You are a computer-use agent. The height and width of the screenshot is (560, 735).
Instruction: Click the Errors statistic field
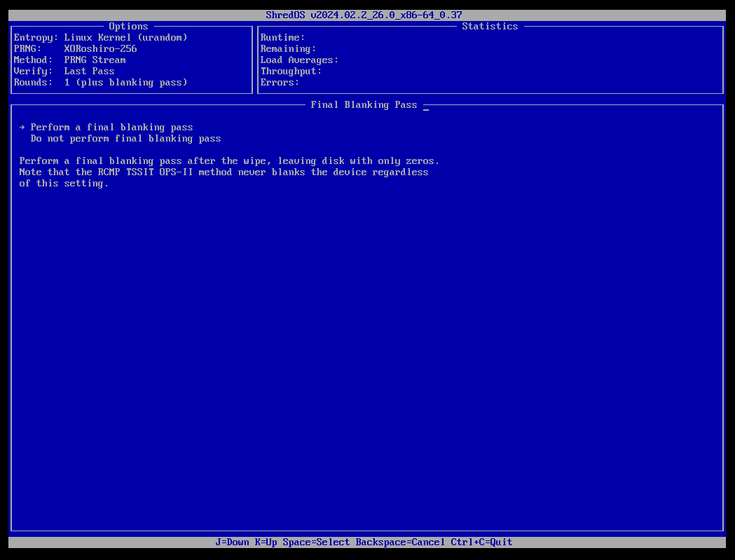click(x=278, y=82)
